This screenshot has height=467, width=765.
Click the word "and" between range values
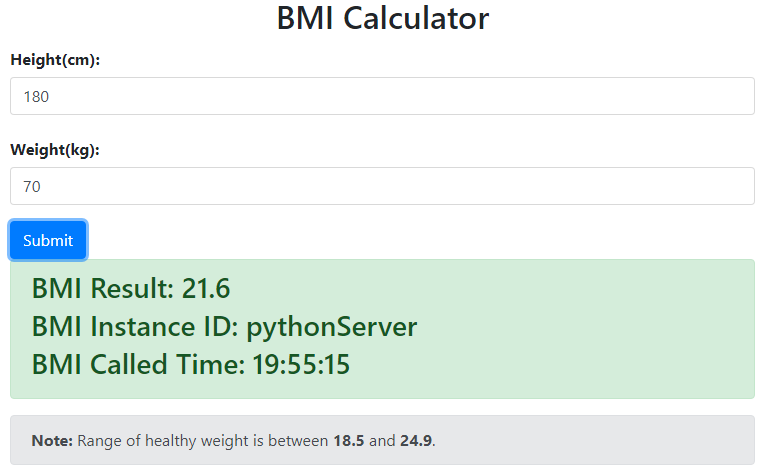click(382, 441)
